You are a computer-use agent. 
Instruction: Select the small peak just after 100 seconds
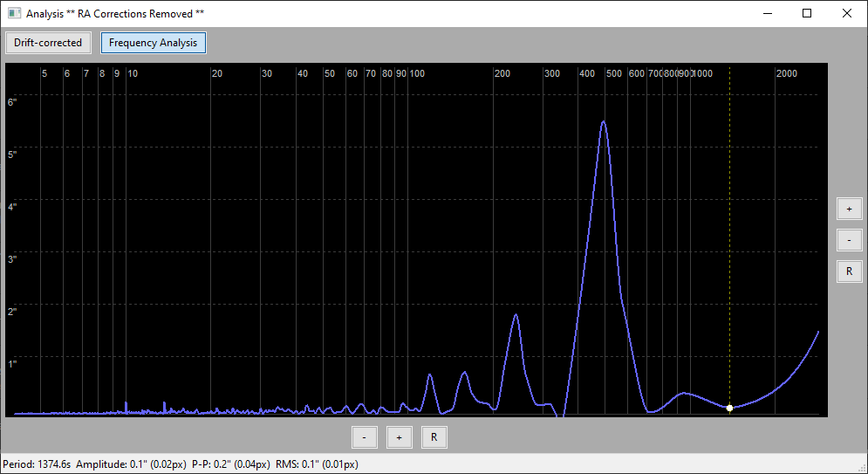(430, 375)
